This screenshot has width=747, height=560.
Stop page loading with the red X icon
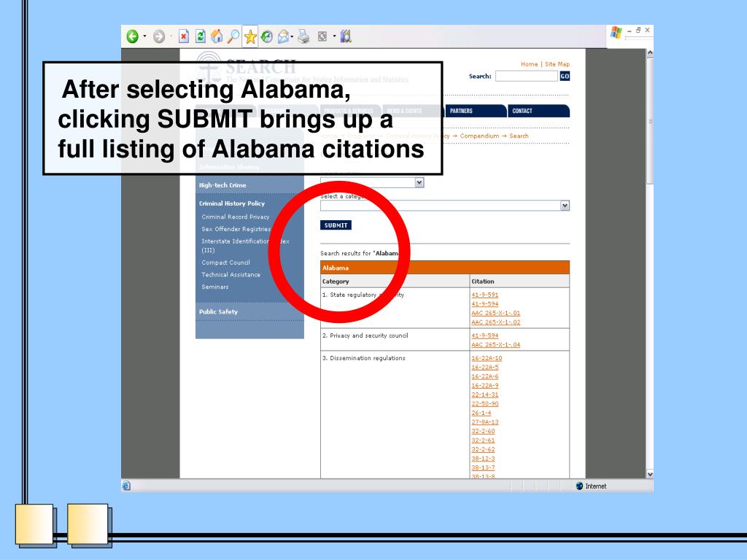point(184,36)
